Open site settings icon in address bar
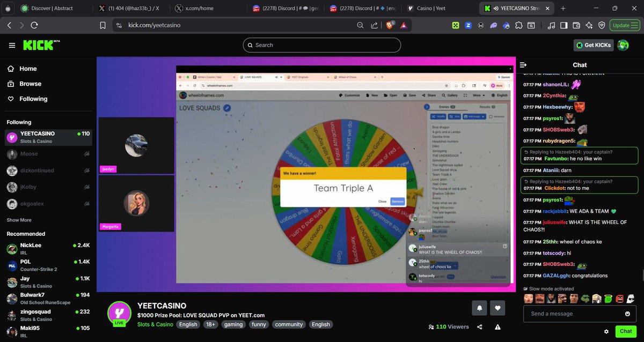The image size is (644, 342). coord(119,25)
